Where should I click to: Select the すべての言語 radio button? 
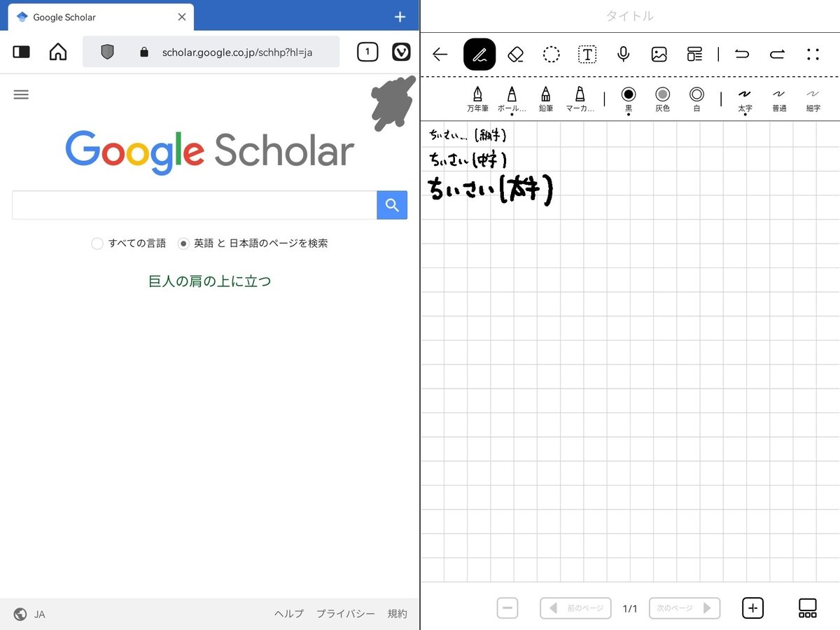pyautogui.click(x=97, y=244)
